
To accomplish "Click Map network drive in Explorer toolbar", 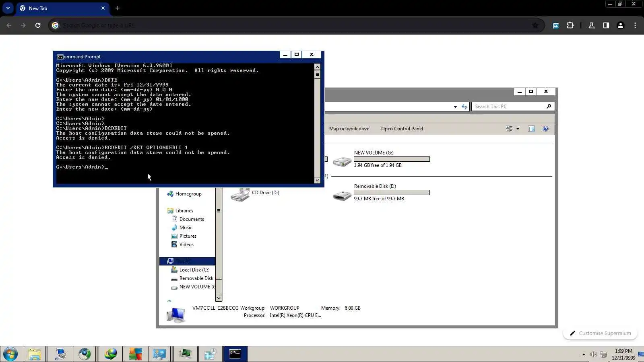I will click(349, 129).
